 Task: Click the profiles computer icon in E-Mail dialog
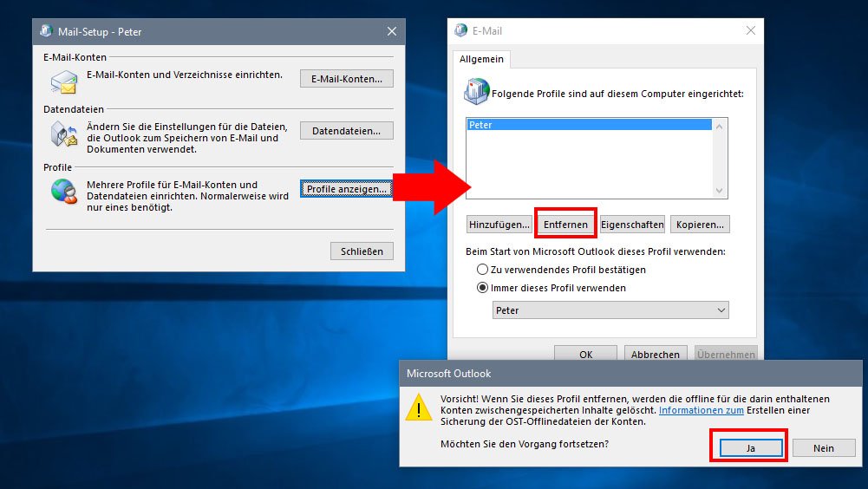(x=477, y=90)
